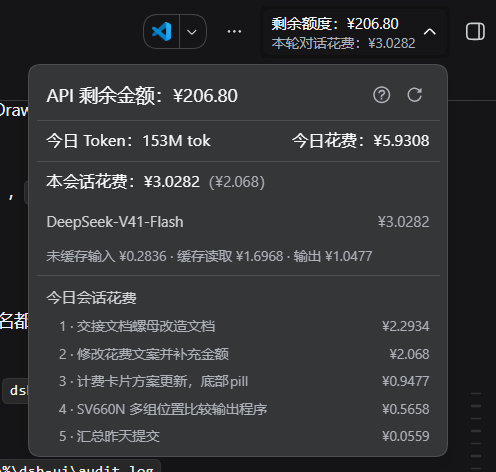
Task: Click the 输出 ¥1.0477 breakdown text
Action: click(333, 256)
